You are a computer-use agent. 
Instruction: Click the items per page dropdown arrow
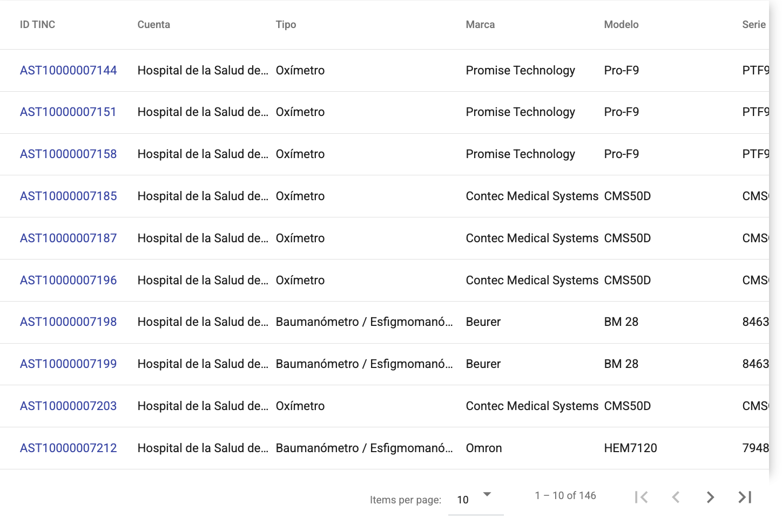pos(487,494)
